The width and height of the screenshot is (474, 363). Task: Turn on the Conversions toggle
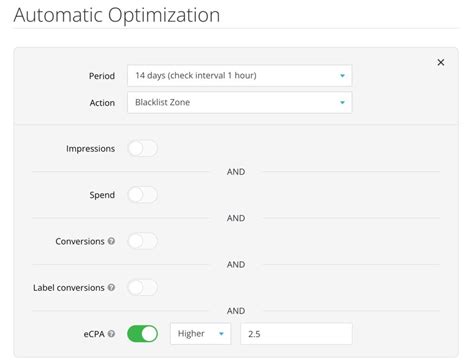point(143,241)
